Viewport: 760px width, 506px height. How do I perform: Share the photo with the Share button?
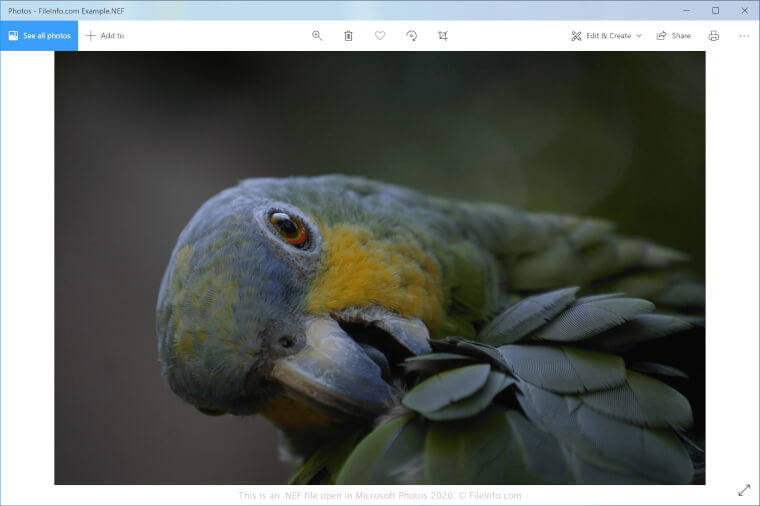coord(673,35)
